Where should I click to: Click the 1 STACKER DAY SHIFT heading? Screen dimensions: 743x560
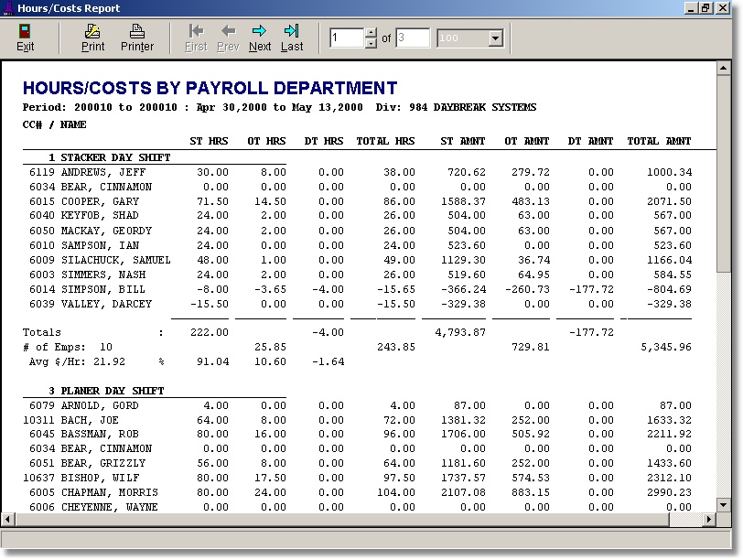tap(110, 157)
